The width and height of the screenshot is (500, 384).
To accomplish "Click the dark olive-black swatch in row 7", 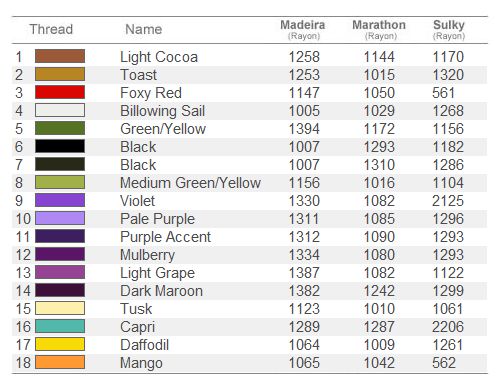I will (x=60, y=164).
